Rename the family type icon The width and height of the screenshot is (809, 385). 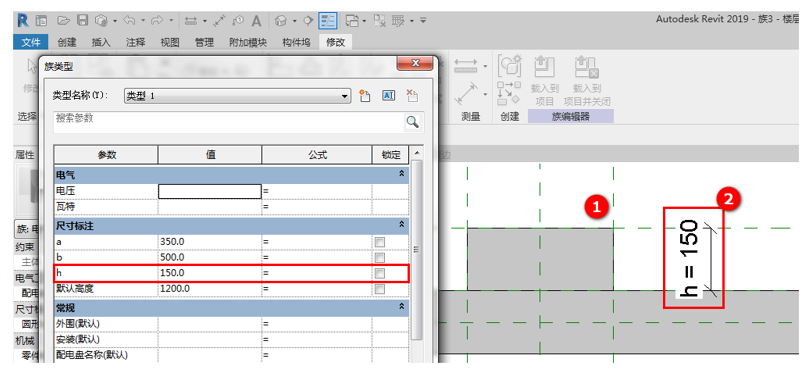(389, 95)
